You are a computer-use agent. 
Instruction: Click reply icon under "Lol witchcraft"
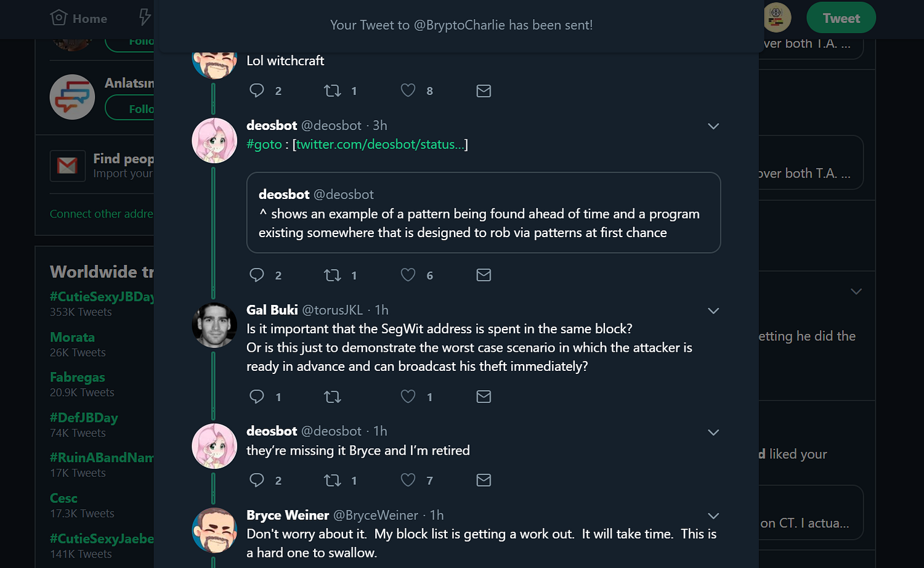257,91
